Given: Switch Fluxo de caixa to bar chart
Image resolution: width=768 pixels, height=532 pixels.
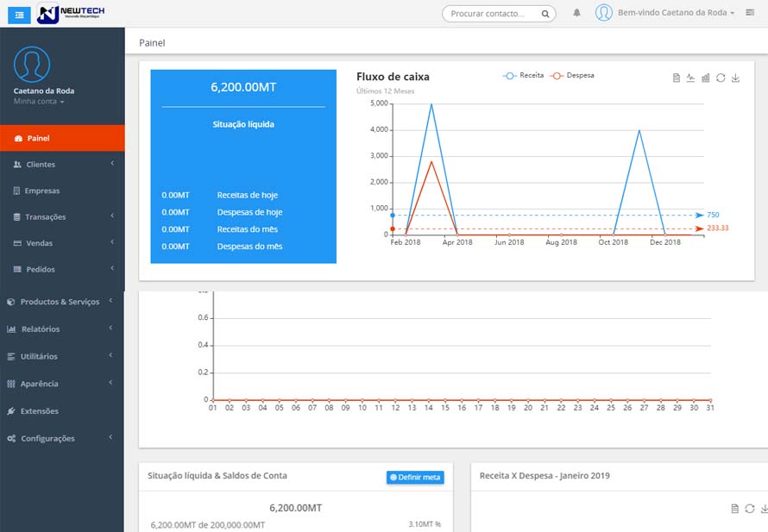Looking at the screenshot, I should (x=705, y=78).
